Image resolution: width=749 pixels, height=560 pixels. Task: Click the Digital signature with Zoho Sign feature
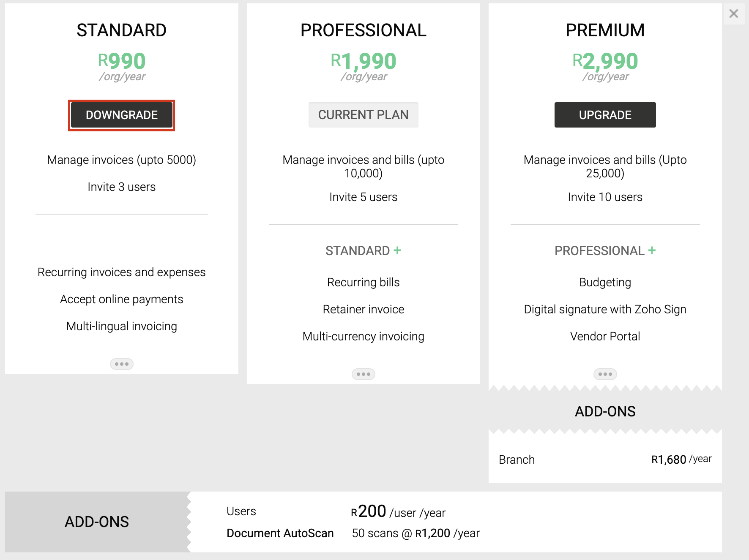pos(605,309)
